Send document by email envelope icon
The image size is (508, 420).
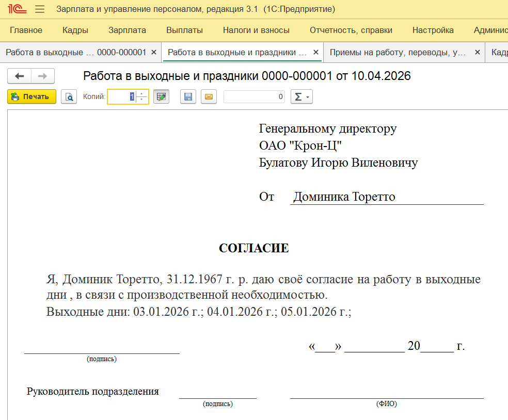(209, 96)
